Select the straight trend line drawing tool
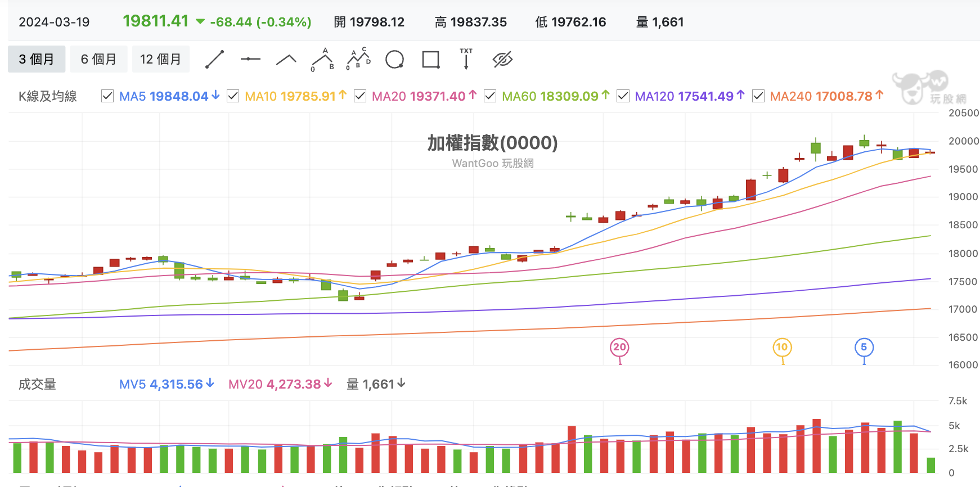980x487 pixels. coord(214,59)
